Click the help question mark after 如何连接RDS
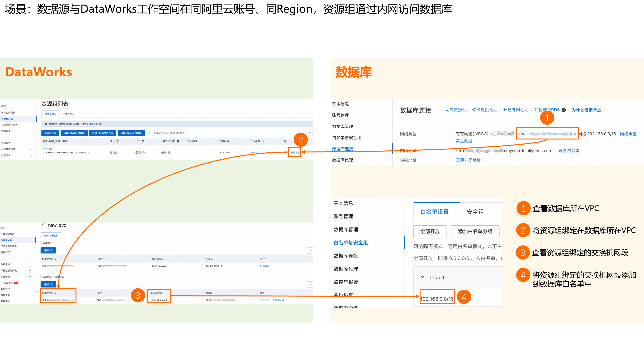The height and width of the screenshot is (362, 644). tap(563, 110)
